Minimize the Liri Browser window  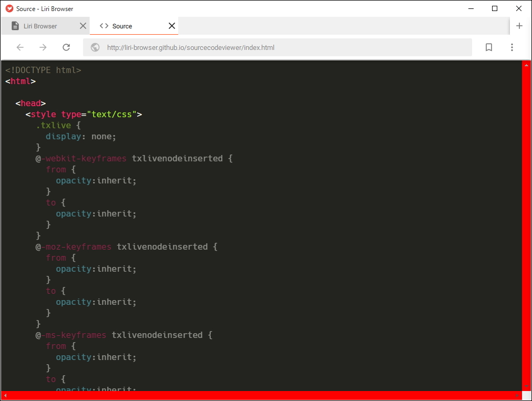click(471, 8)
